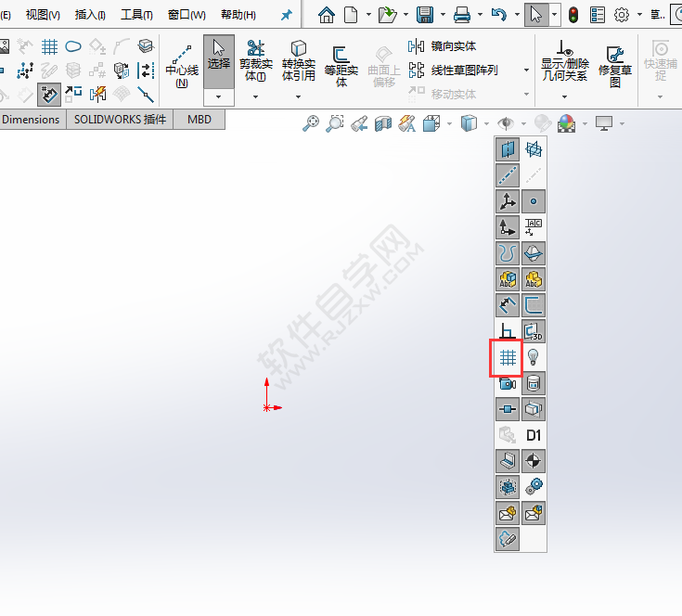Pin the menu bar with pushpin icon
The height and width of the screenshot is (616, 682).
click(286, 15)
